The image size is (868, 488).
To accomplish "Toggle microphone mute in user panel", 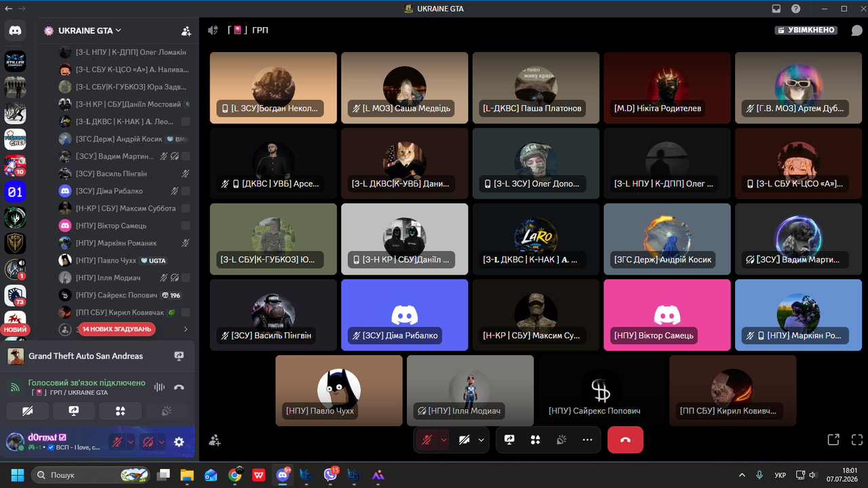I will [x=117, y=442].
